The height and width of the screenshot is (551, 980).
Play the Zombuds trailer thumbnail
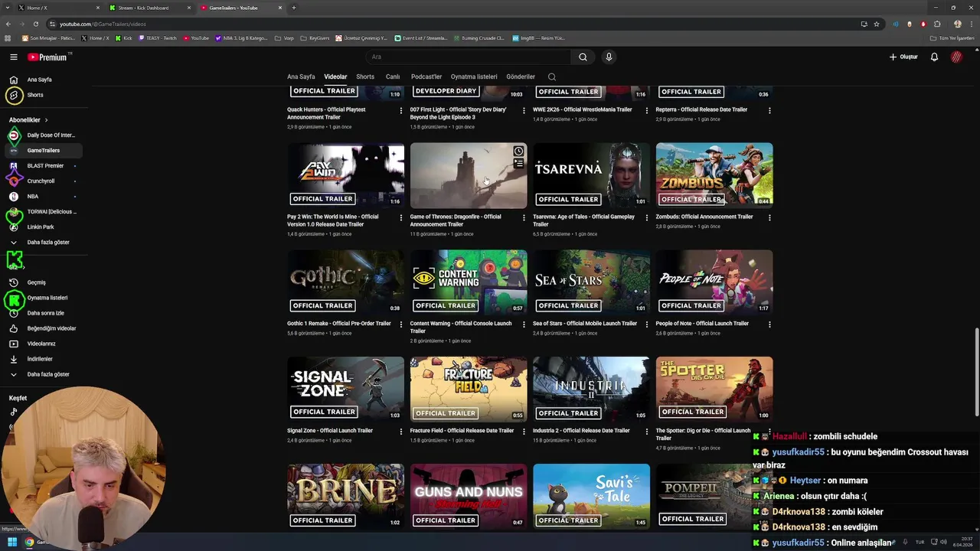[x=714, y=175]
